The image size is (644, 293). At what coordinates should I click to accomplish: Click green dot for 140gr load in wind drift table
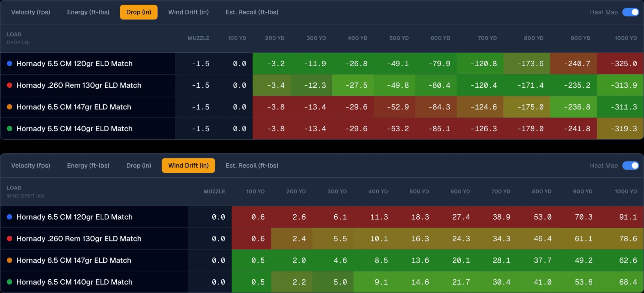(10, 282)
